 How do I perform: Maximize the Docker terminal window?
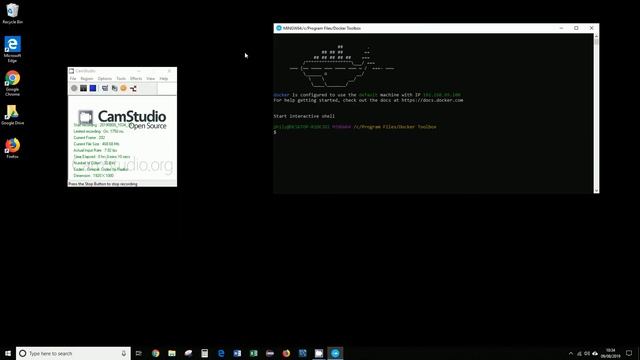pyautogui.click(x=576, y=28)
